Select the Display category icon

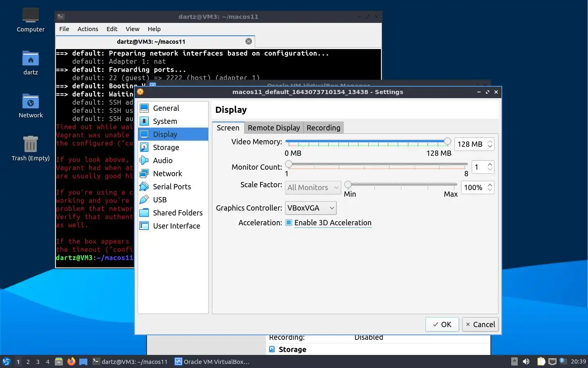coord(144,134)
